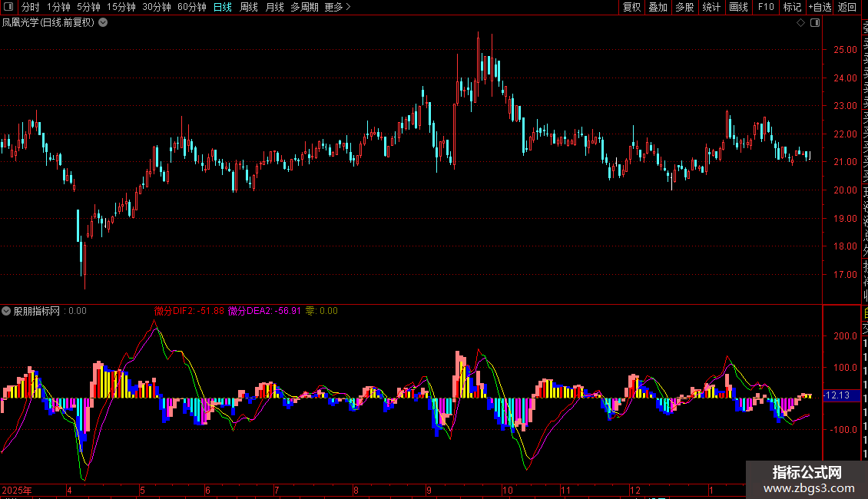The image size is (868, 499).
Task: Expand 更多 for more time periods
Action: 337,8
